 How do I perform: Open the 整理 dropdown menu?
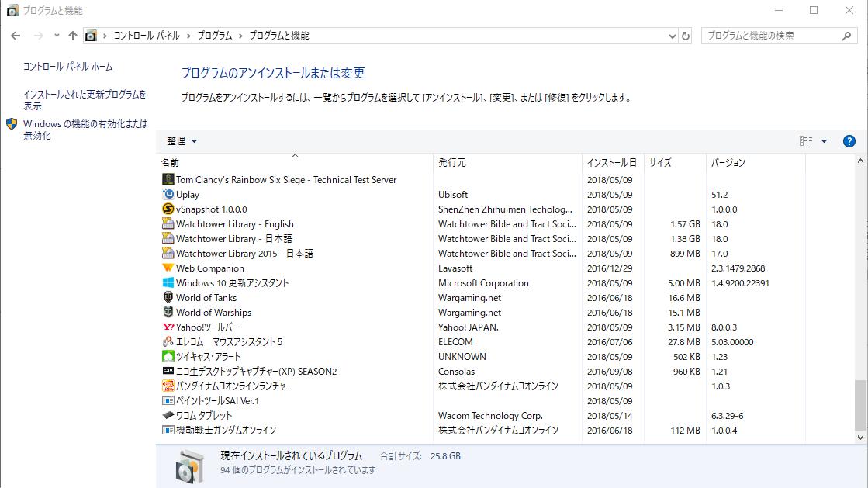point(182,141)
